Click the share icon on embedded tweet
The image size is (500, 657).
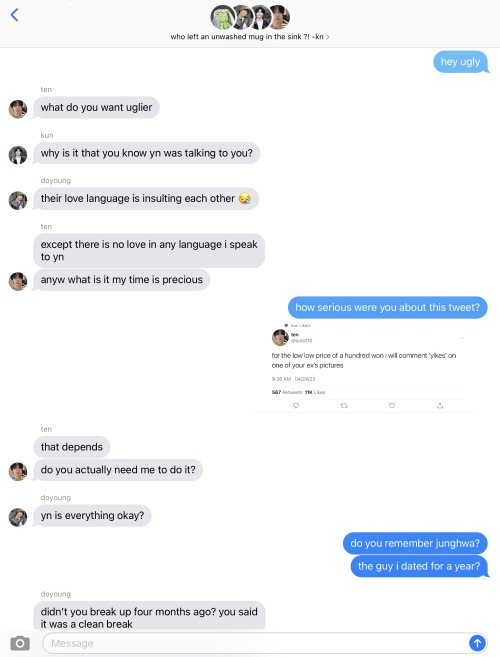pos(440,406)
